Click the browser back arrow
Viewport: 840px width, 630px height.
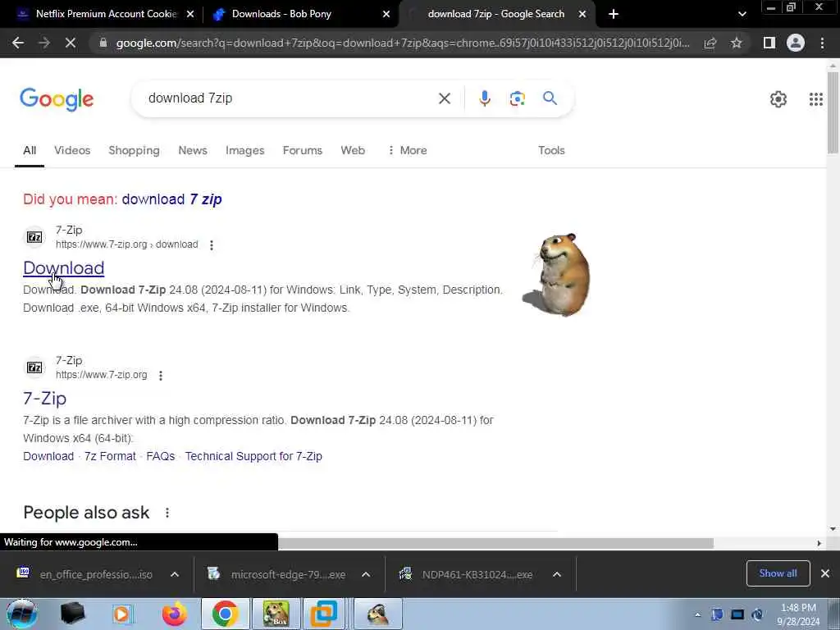18,43
